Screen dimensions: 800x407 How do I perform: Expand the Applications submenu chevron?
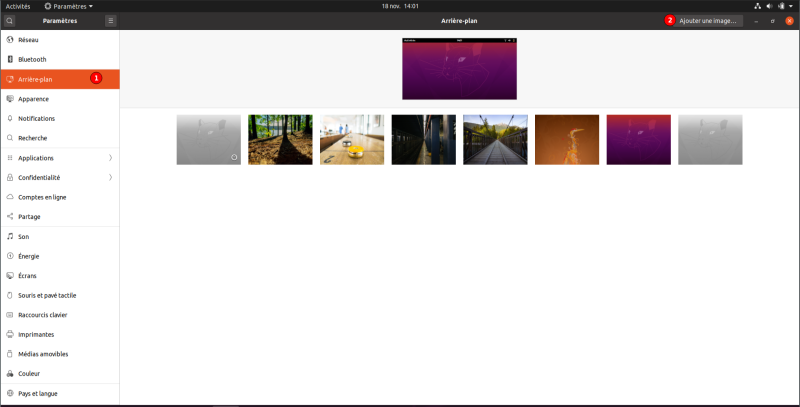click(x=110, y=158)
